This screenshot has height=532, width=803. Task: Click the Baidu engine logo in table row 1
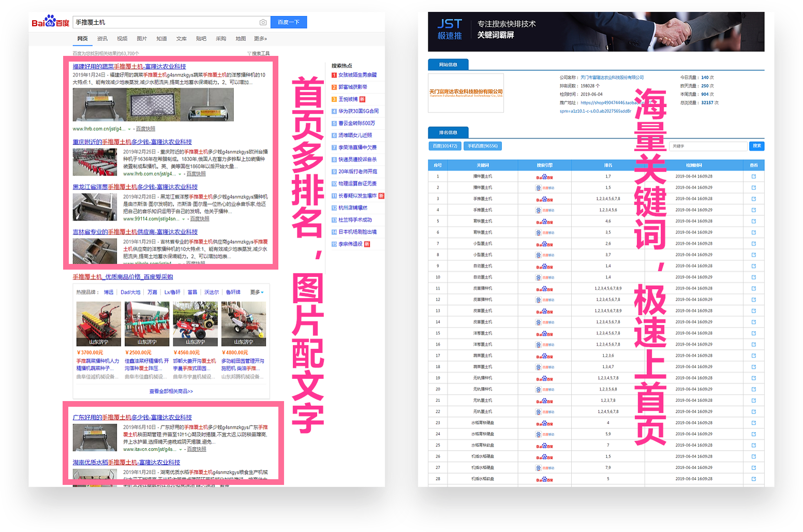(x=544, y=177)
